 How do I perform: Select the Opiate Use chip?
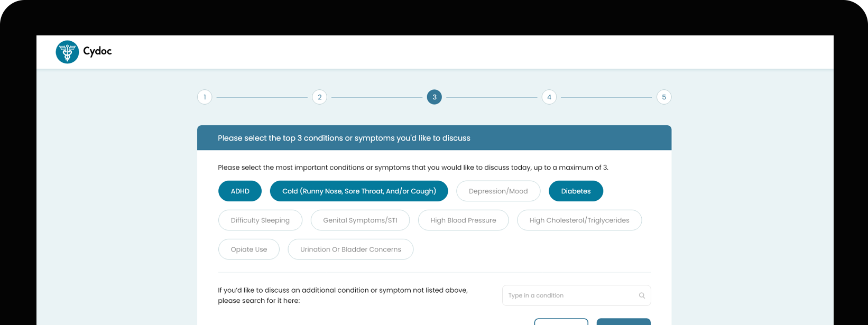[x=249, y=249]
